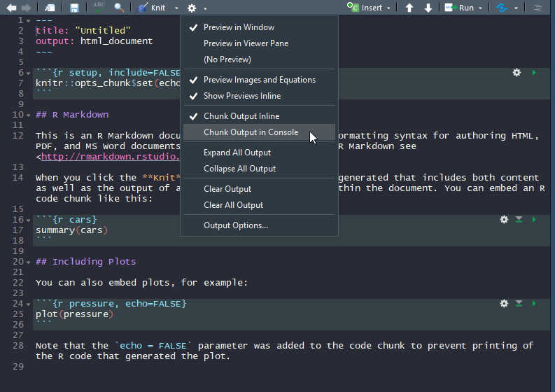
Task: Collapse R Markdown section at line 10
Action: (x=28, y=115)
